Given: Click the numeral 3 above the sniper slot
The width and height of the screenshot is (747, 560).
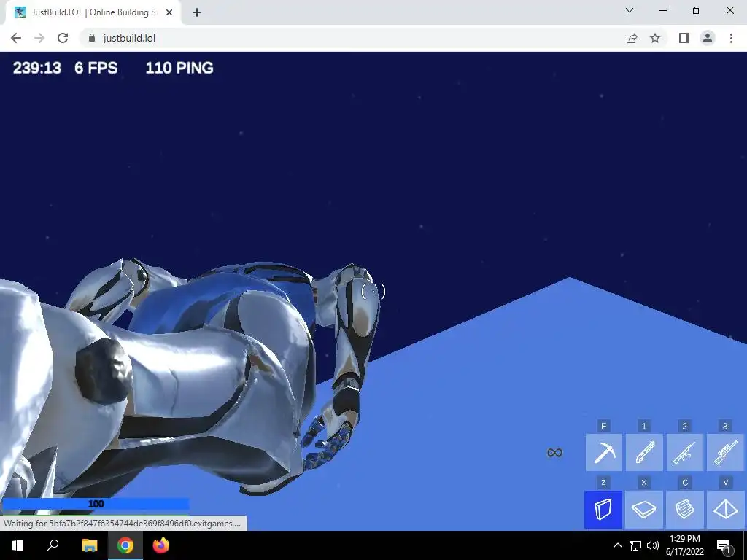Looking at the screenshot, I should (725, 426).
